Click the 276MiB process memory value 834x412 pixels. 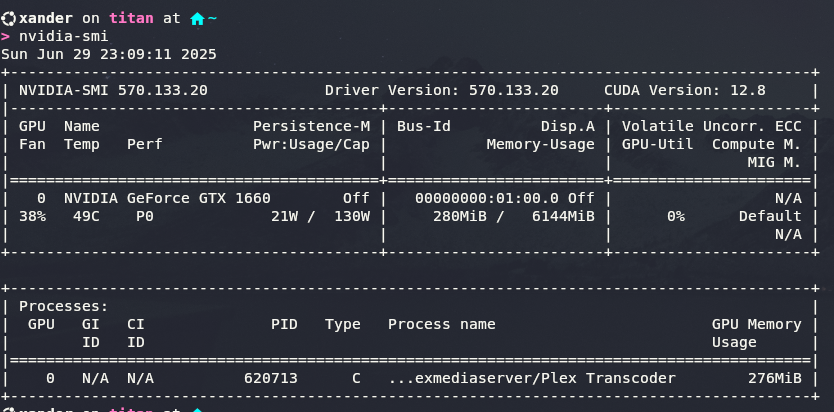click(x=775, y=379)
